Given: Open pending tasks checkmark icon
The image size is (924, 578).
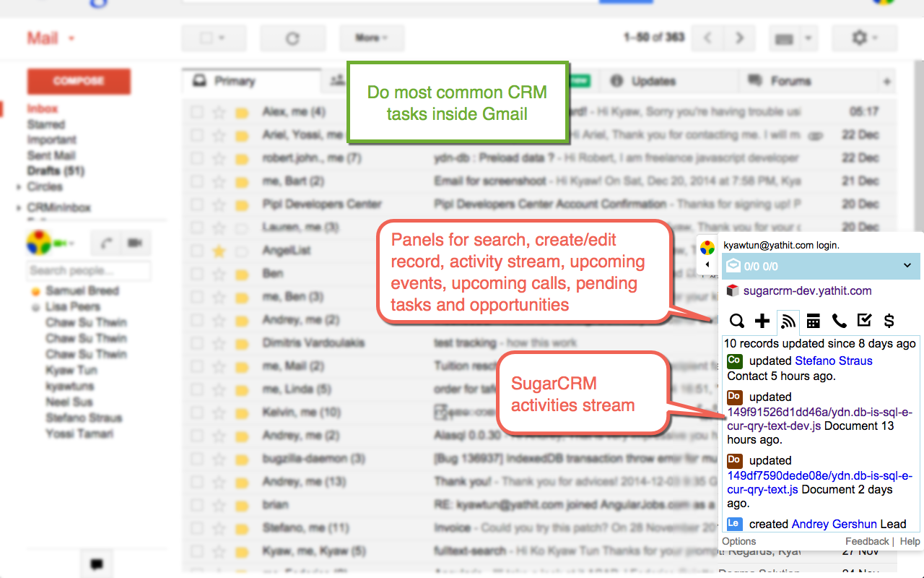Looking at the screenshot, I should point(864,320).
